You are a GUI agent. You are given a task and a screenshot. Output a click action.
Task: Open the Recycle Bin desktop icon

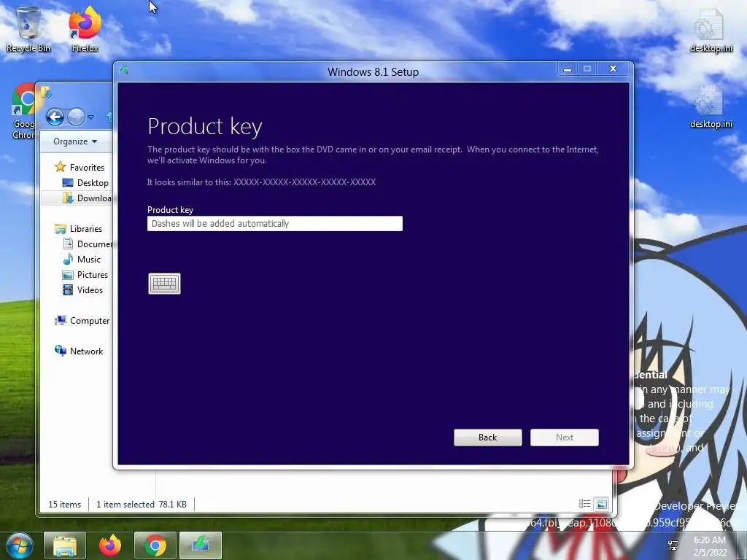28,29
